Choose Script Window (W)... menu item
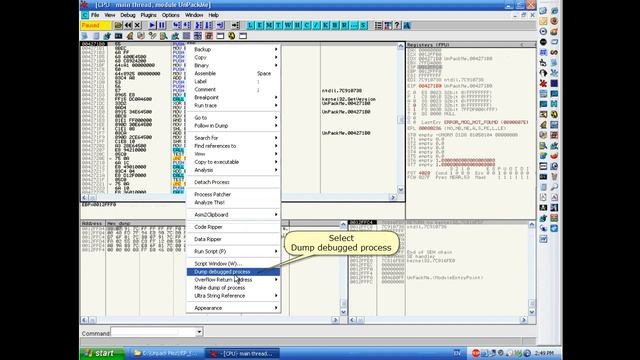 click(233, 264)
